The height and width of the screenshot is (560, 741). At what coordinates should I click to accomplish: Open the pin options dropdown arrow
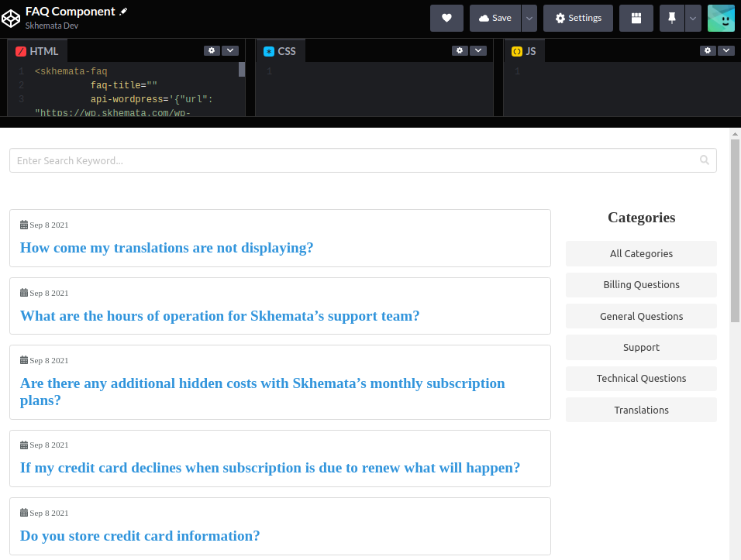[x=693, y=18]
